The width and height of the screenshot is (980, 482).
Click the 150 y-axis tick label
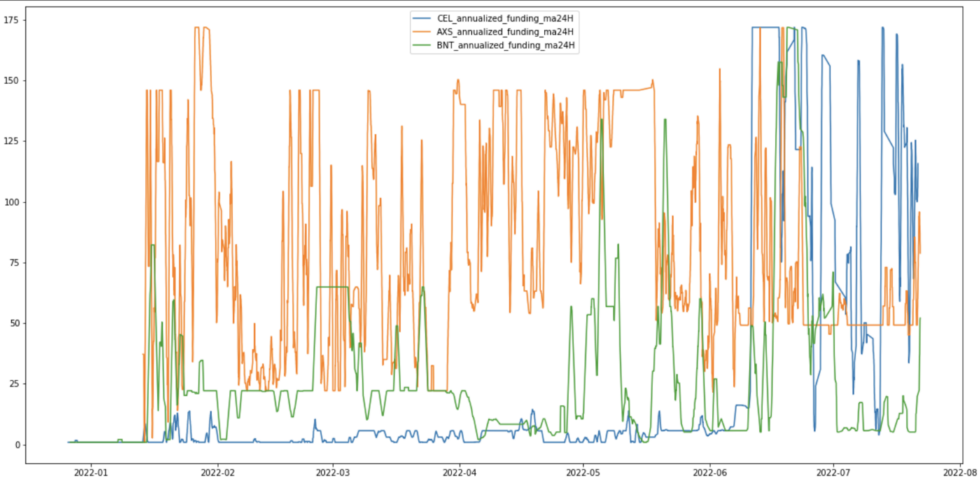pos(12,81)
